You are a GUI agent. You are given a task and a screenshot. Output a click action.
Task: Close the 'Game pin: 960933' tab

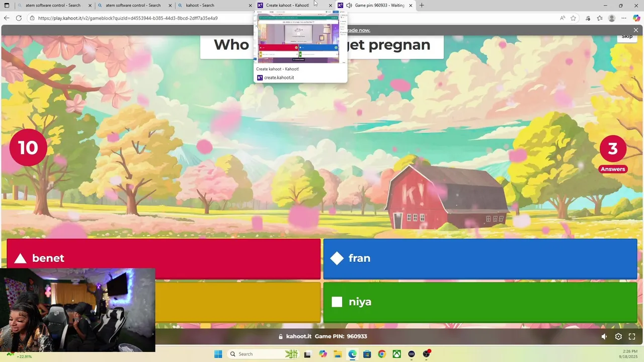pyautogui.click(x=411, y=6)
